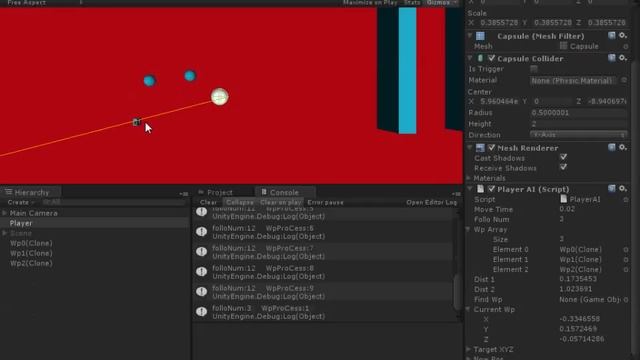Expand Target XYZ foldout
This screenshot has width=640, height=360.
click(469, 349)
